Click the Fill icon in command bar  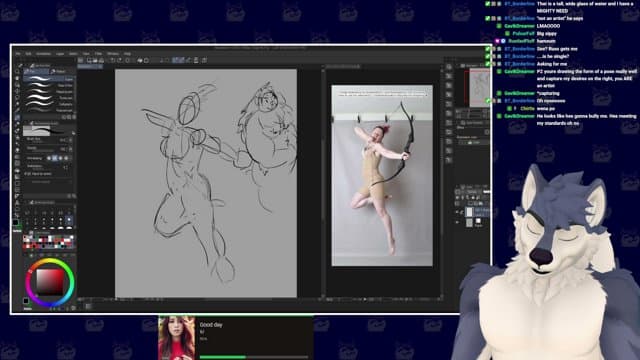pos(140,60)
